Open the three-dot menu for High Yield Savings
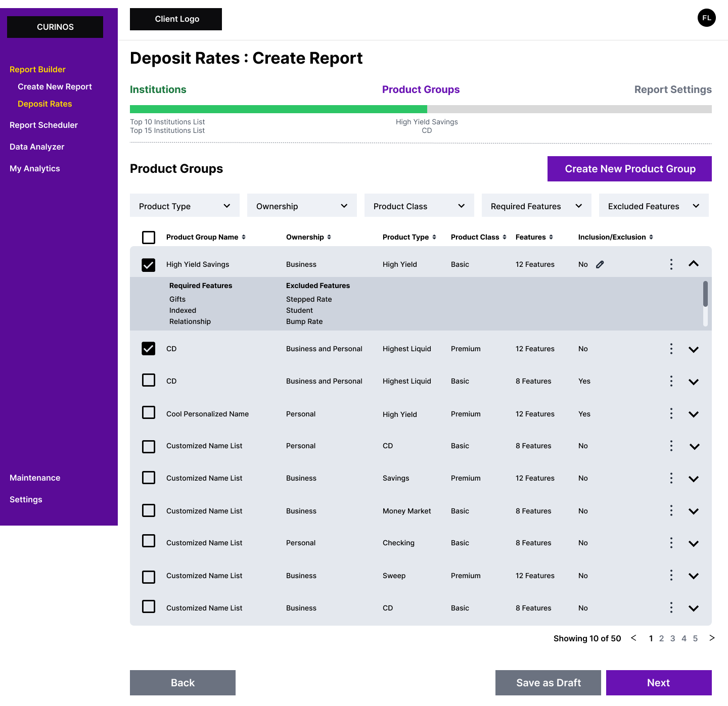The height and width of the screenshot is (706, 728). (671, 264)
